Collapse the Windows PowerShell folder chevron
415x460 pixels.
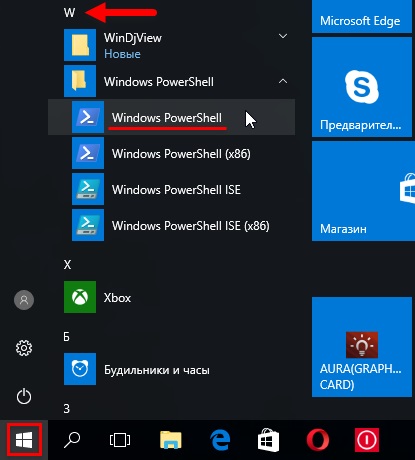pos(283,81)
